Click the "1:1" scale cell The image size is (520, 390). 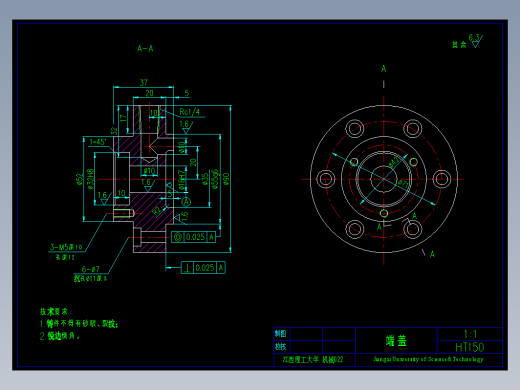470,334
